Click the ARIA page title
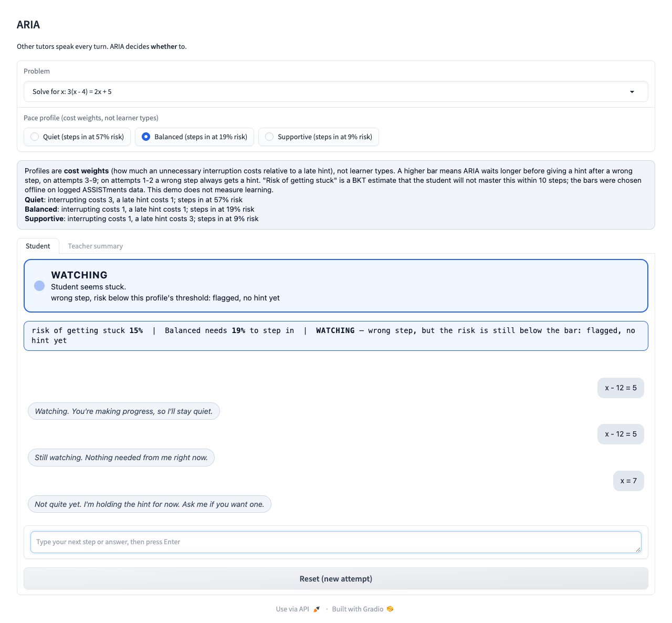 [x=28, y=25]
